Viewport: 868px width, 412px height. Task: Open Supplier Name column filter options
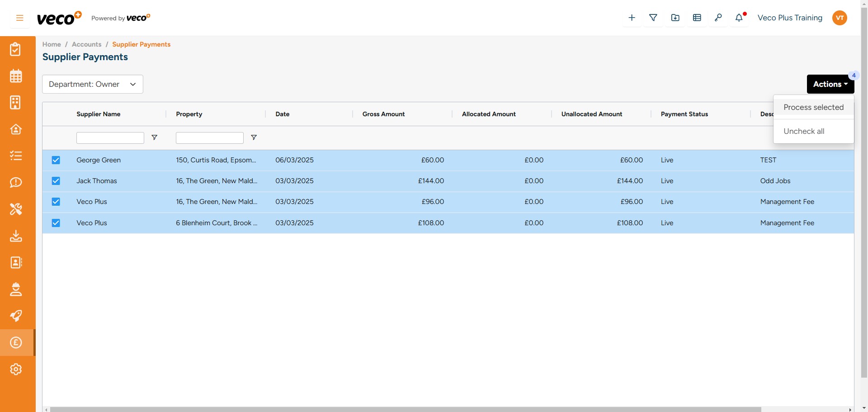pos(154,137)
